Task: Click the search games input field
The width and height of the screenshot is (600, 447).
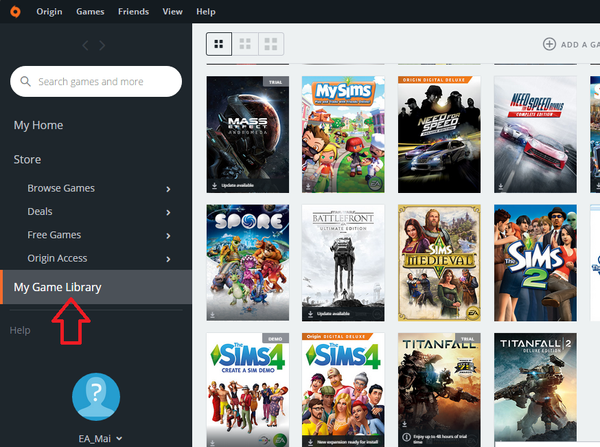Action: (104, 81)
